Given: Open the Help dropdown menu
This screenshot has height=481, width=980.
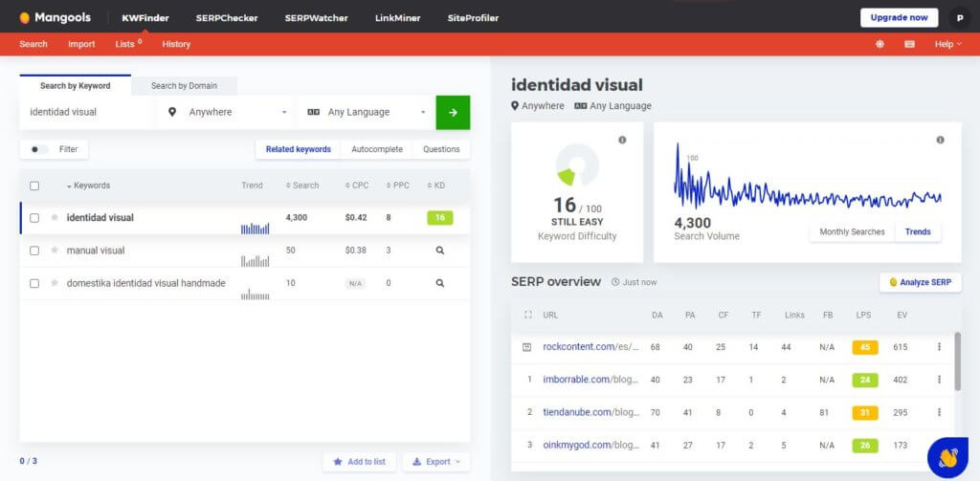Looking at the screenshot, I should [x=947, y=44].
